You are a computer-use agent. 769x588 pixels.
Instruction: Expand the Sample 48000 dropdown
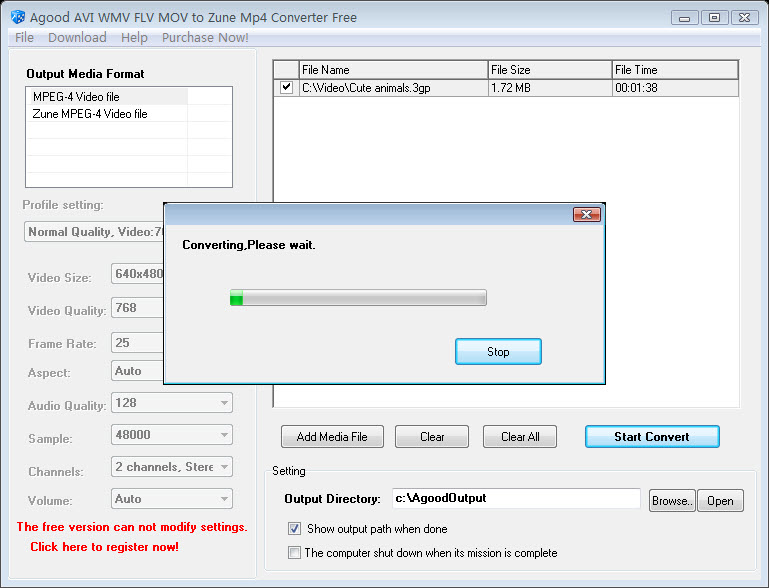(172, 435)
